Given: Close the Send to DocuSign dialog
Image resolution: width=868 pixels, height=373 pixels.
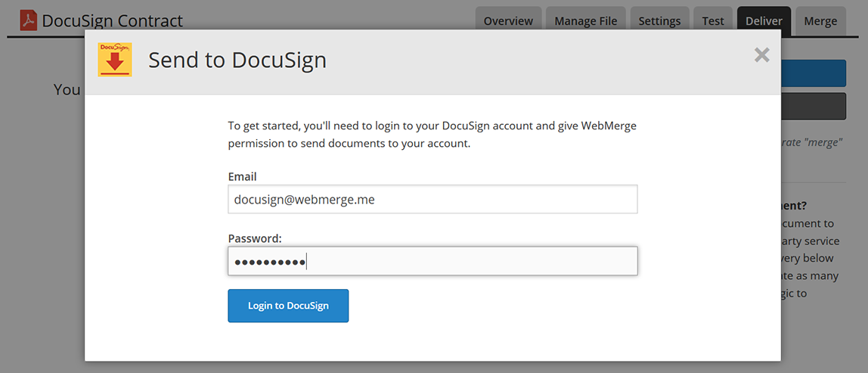Looking at the screenshot, I should click(761, 55).
